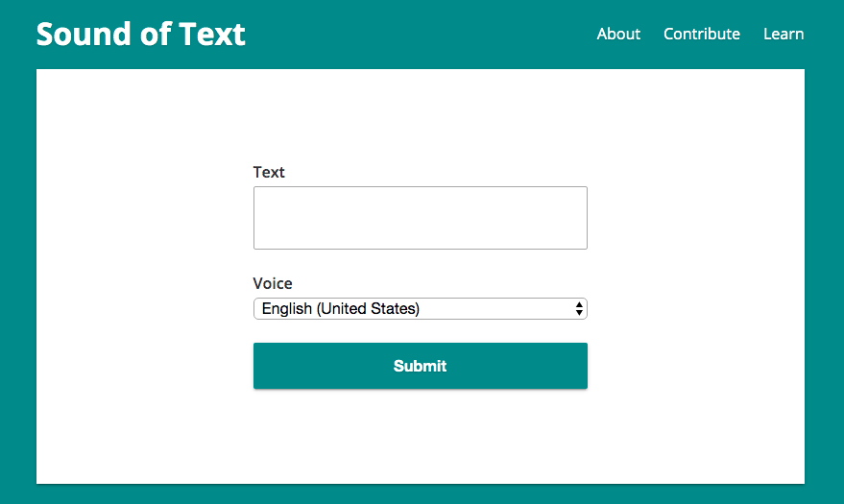This screenshot has width=844, height=504.
Task: Open the Contribute link in navigation
Action: pyautogui.click(x=701, y=34)
